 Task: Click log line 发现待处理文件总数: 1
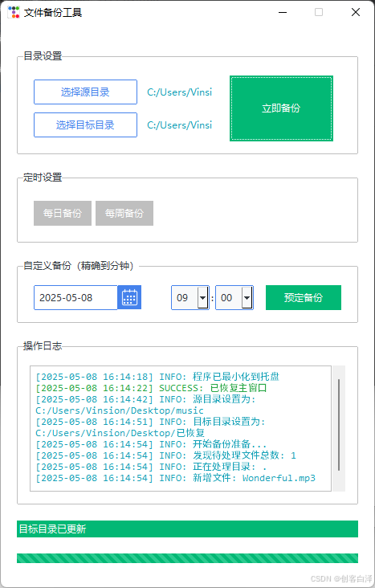(x=165, y=455)
